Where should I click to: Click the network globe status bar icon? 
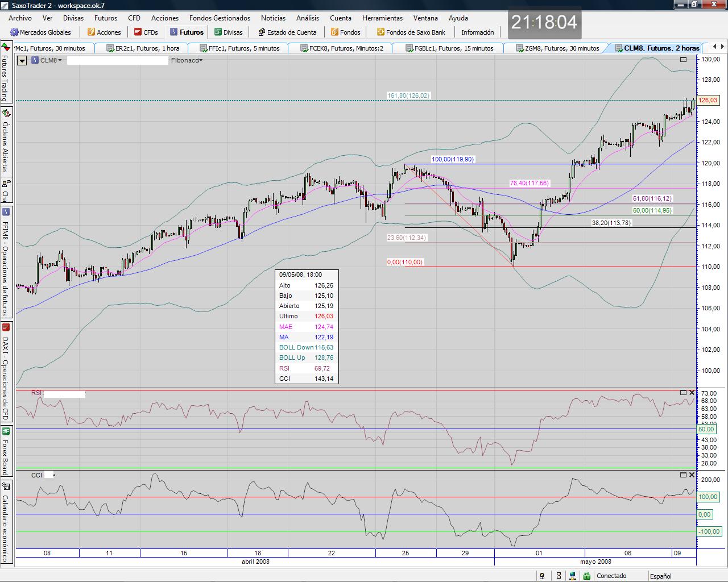573,576
